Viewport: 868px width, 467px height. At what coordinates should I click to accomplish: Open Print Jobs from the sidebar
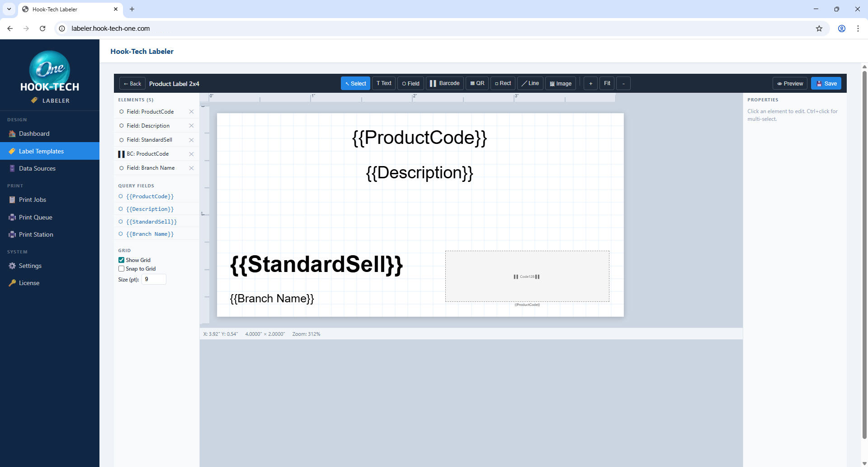point(33,200)
